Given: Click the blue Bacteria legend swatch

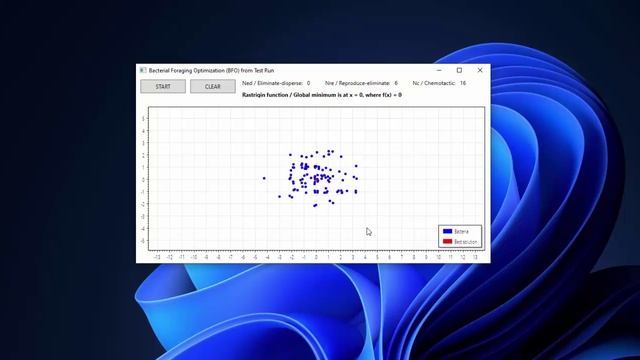Looking at the screenshot, I should pyautogui.click(x=447, y=231).
